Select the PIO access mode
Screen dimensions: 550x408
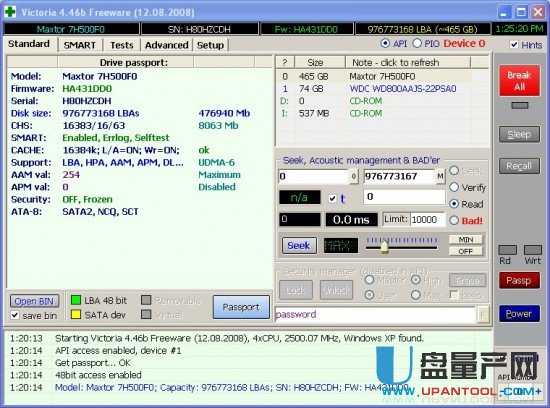[x=417, y=44]
